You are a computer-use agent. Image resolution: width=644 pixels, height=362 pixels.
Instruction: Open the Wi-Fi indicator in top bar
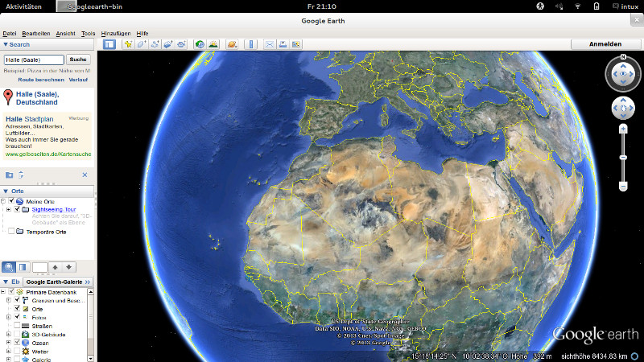tap(578, 6)
